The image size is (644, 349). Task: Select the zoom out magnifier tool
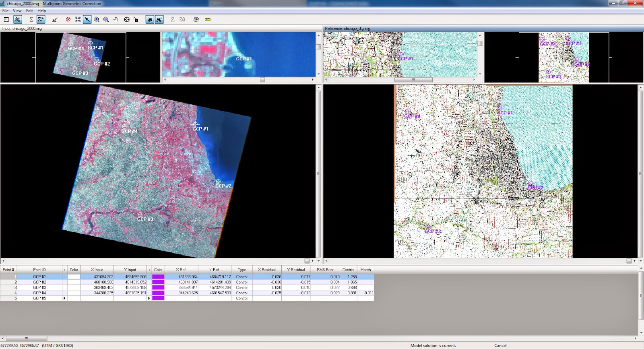(106, 19)
